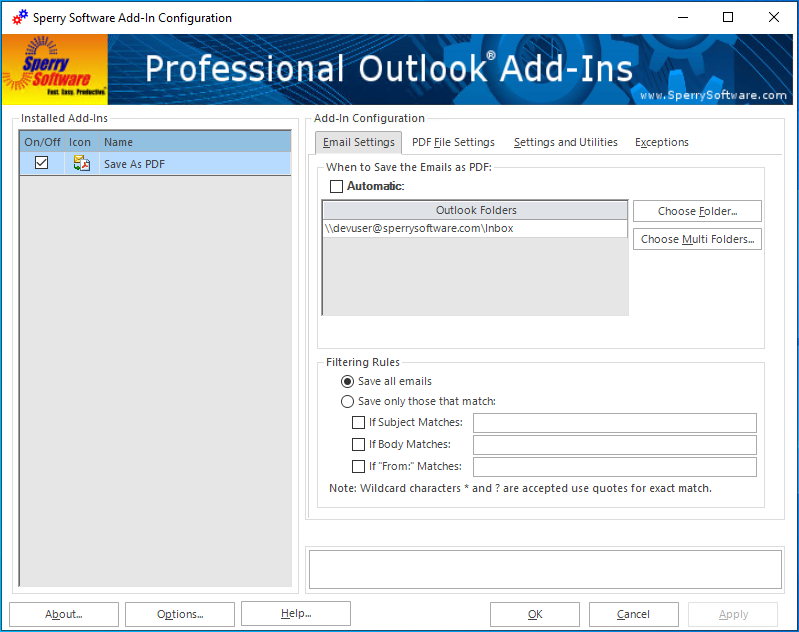Image resolution: width=799 pixels, height=632 pixels.
Task: Check the If Body Matches checkbox
Action: click(x=358, y=444)
